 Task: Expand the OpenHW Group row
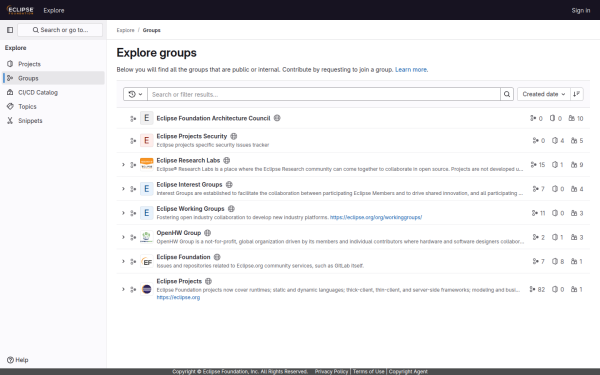123,237
